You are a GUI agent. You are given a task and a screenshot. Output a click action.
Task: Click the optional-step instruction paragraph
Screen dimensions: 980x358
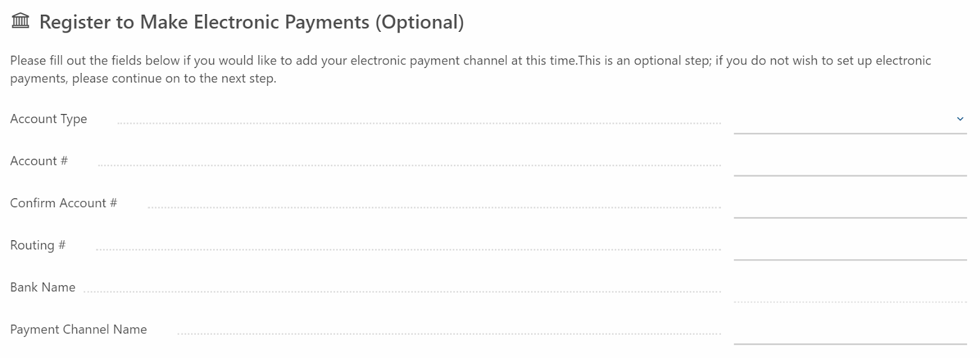(470, 69)
